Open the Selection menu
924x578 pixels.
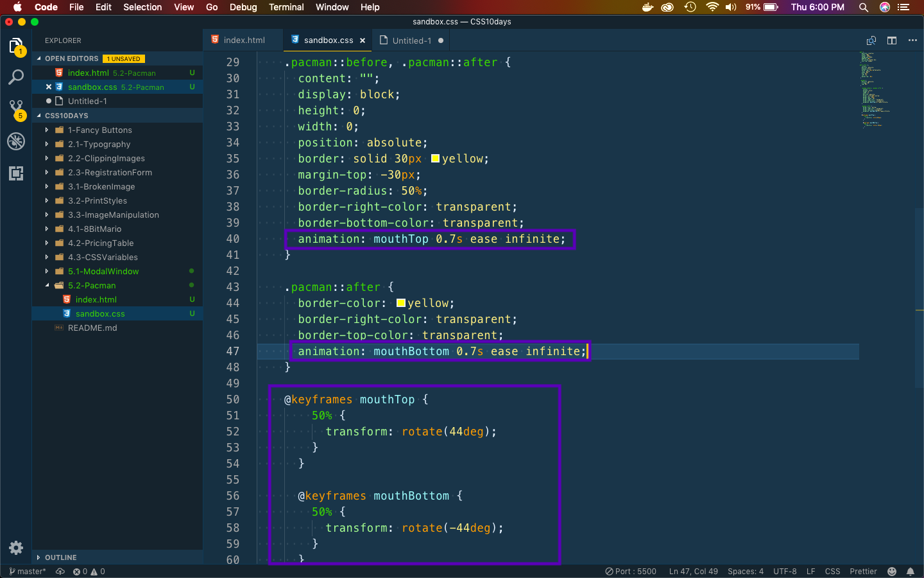142,7
